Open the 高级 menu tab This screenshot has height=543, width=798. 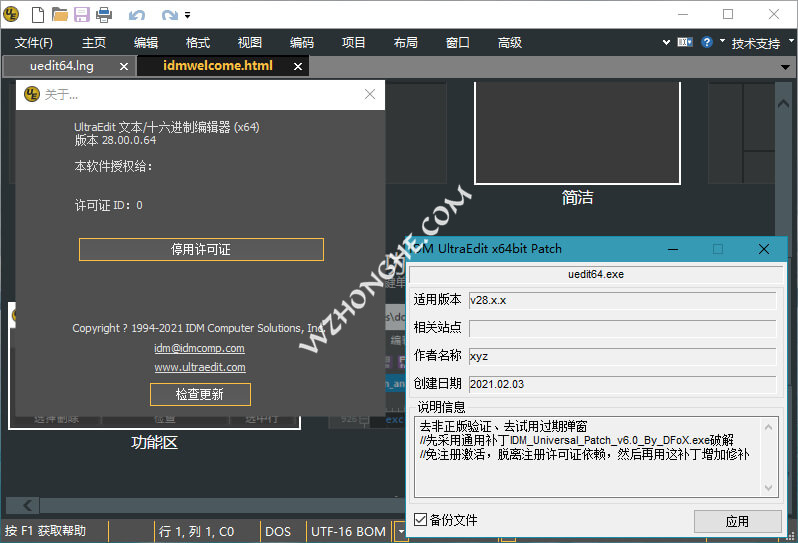(x=510, y=43)
